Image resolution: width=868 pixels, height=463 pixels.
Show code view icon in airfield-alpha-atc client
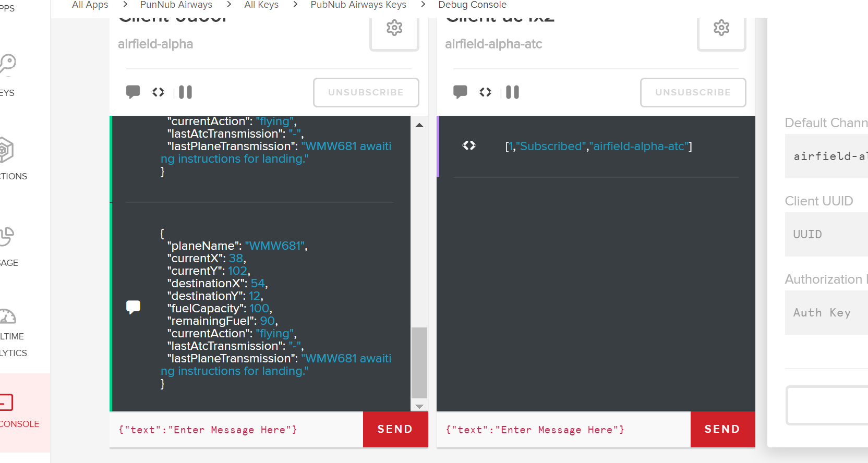485,92
